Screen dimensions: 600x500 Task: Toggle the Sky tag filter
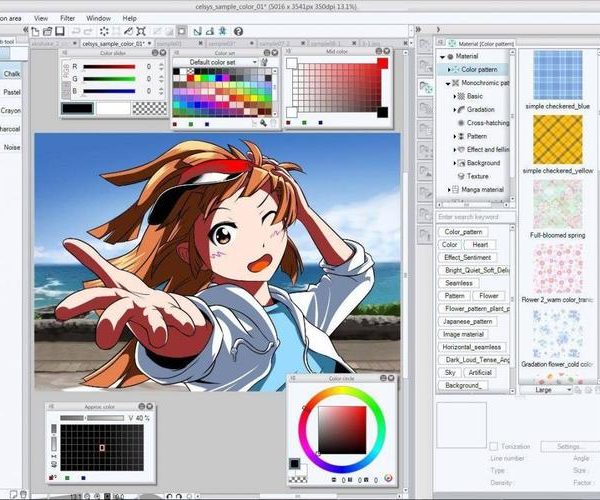449,372
